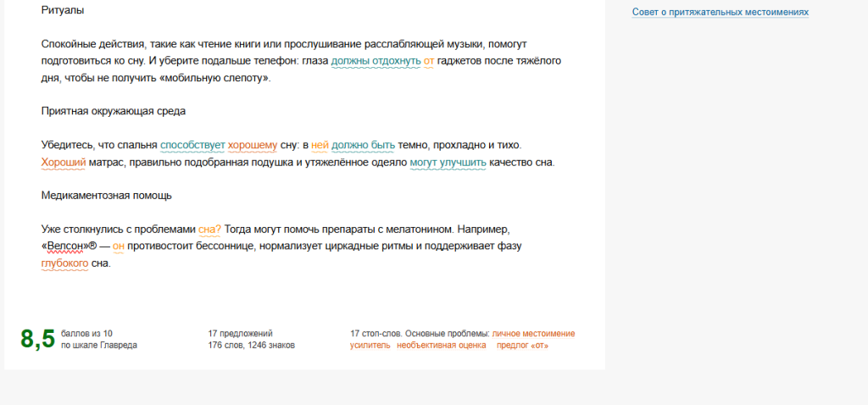Select 'личное местоимение' problem category
The width and height of the screenshot is (868, 405).
click(534, 334)
